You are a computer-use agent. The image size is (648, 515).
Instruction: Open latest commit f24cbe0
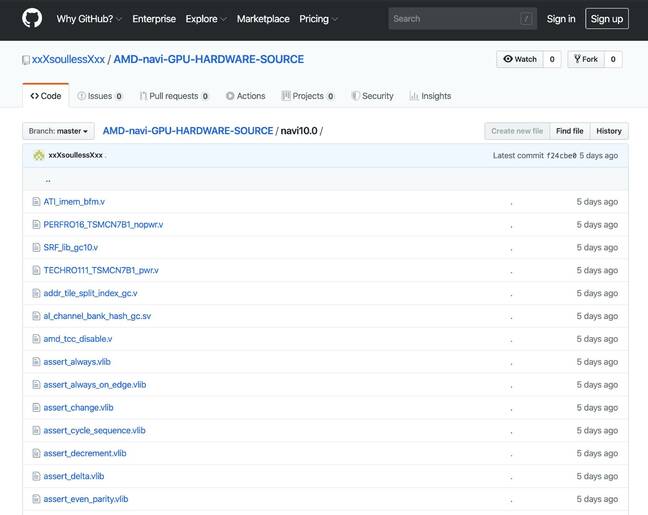point(561,156)
